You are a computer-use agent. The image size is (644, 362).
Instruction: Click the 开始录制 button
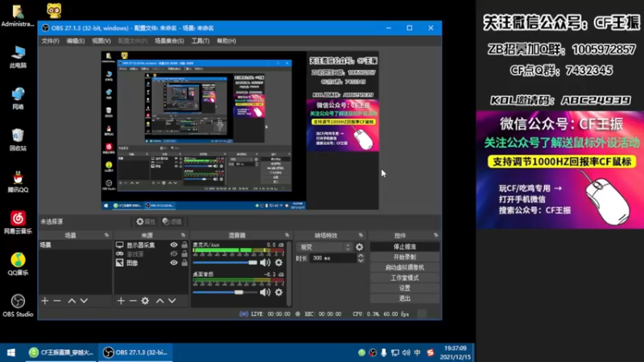pos(405,257)
